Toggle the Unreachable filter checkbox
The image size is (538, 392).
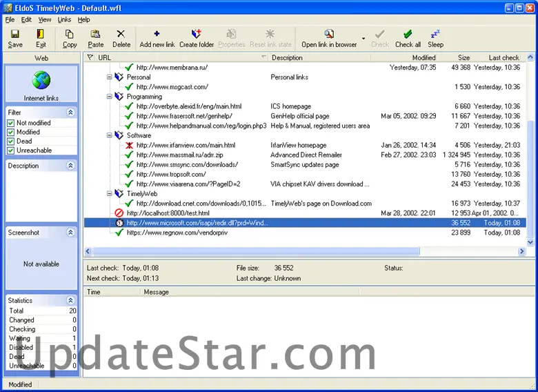[10, 150]
